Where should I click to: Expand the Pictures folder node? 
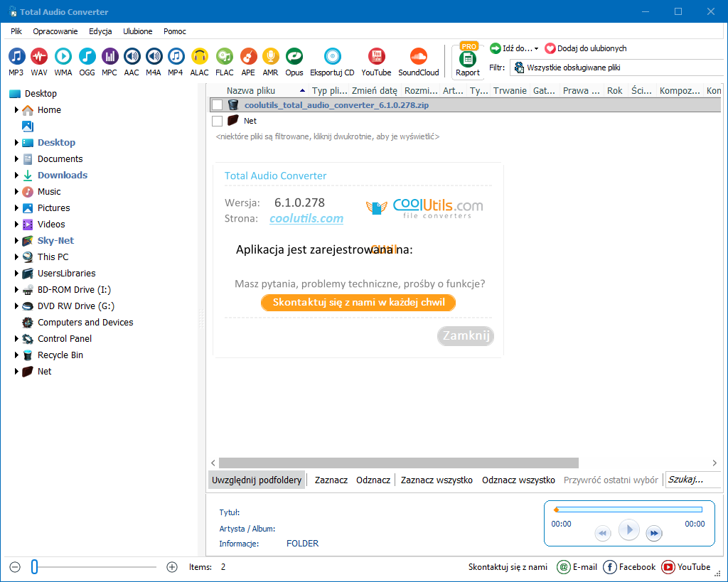(17, 208)
